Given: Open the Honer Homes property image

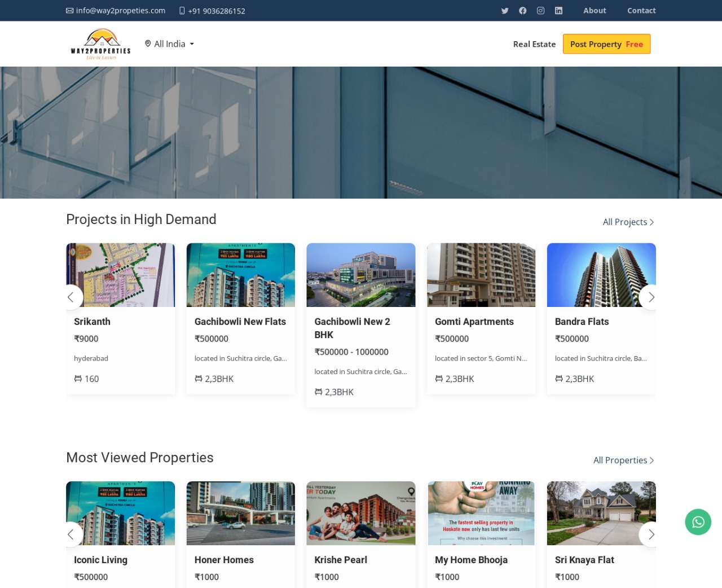Looking at the screenshot, I should coord(241,513).
